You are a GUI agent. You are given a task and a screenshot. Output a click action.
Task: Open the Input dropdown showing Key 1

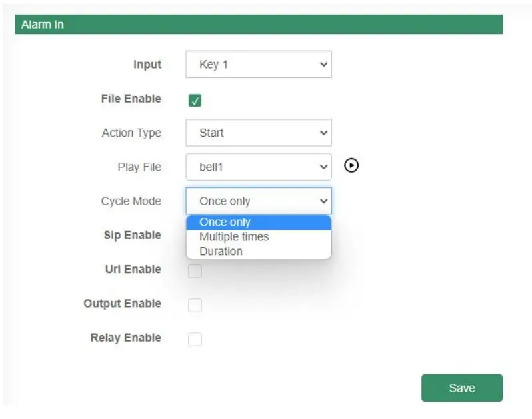click(258, 65)
